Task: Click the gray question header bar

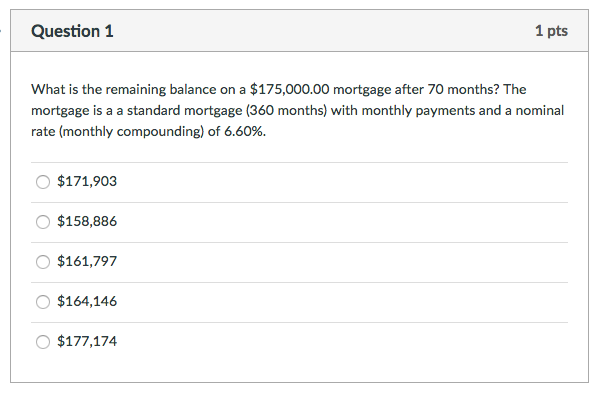Action: click(x=299, y=31)
